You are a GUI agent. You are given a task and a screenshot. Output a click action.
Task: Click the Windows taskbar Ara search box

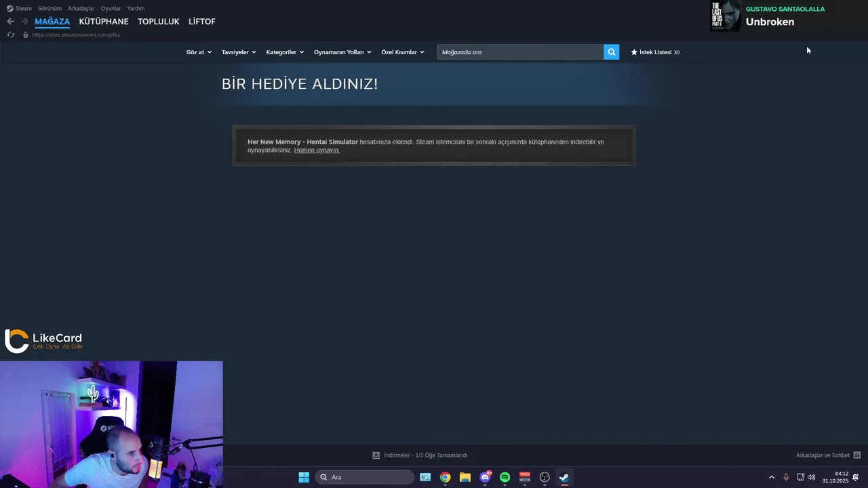[365, 477]
